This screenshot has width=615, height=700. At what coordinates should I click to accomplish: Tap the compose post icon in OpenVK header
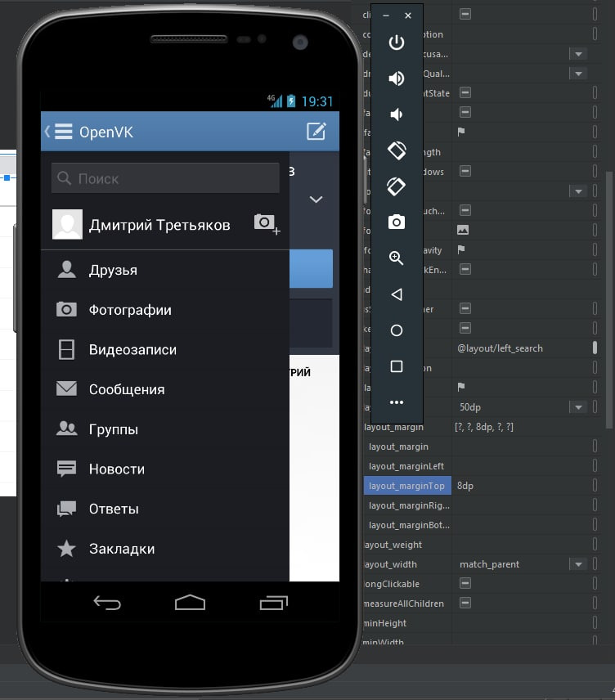click(316, 132)
